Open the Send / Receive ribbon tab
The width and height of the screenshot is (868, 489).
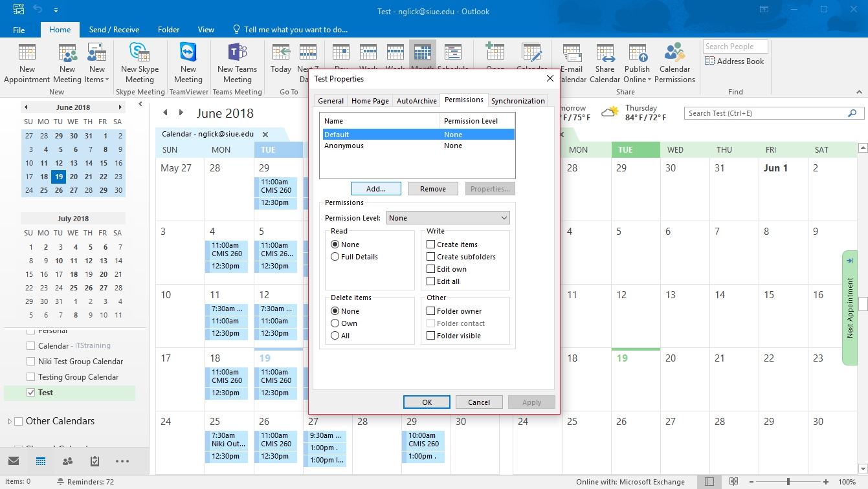114,30
